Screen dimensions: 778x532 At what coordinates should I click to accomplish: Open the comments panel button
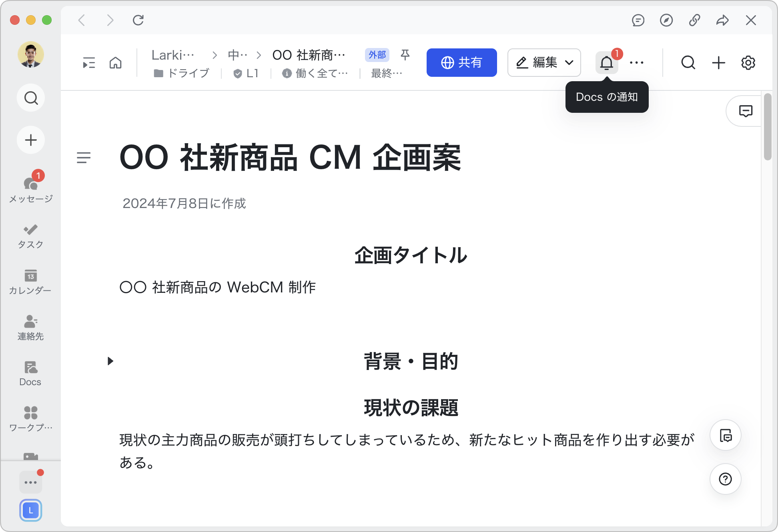tap(745, 111)
